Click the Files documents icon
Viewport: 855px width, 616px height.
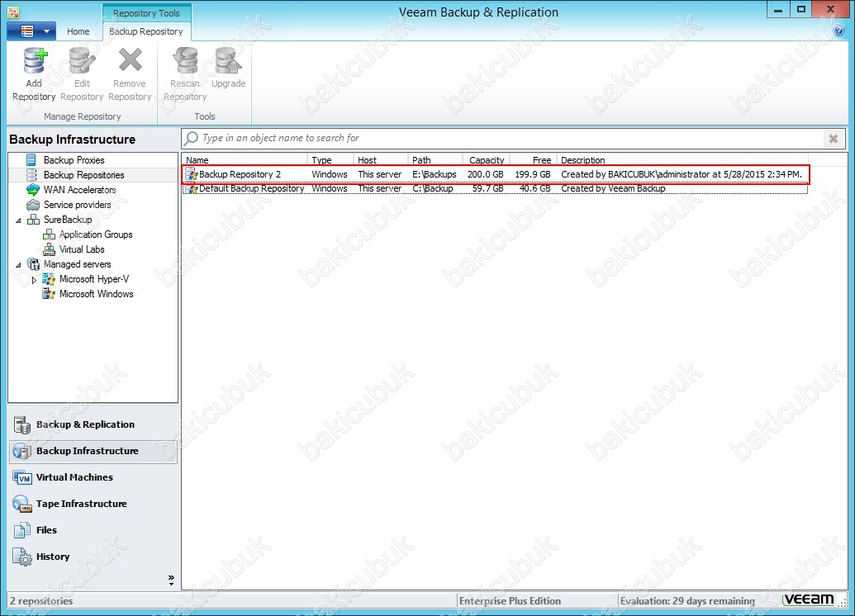pyautogui.click(x=22, y=530)
